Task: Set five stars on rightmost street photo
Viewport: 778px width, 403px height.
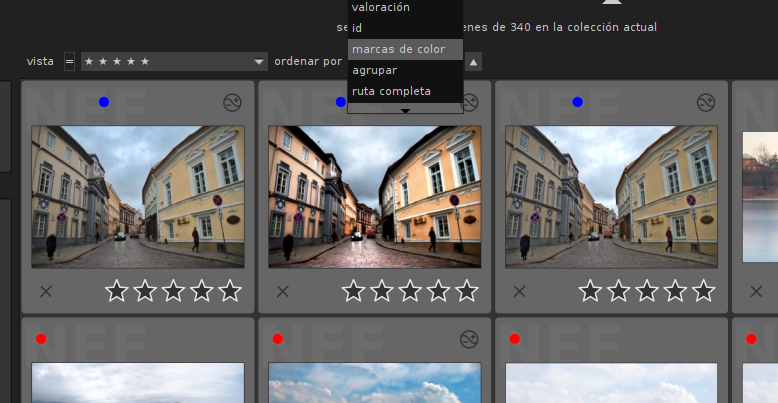Action: [703, 291]
